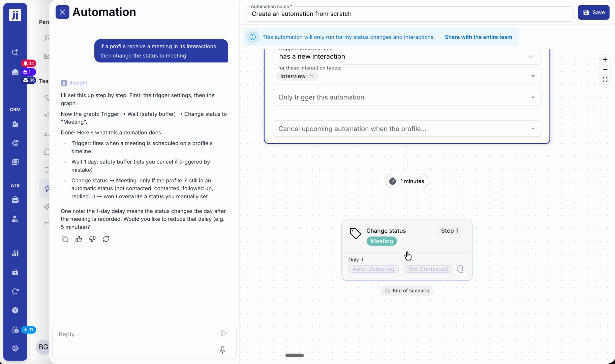Open the BG user avatar
This screenshot has height=364, width=615.
pyautogui.click(x=43, y=347)
